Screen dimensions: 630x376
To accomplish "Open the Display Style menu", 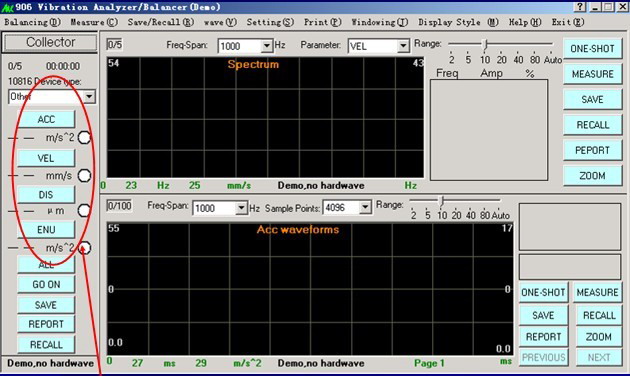I will [458, 22].
